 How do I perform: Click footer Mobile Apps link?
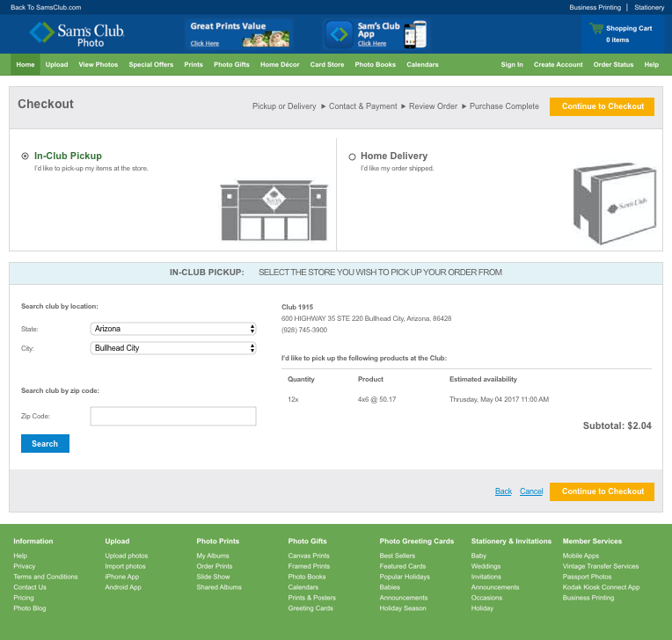coord(581,556)
